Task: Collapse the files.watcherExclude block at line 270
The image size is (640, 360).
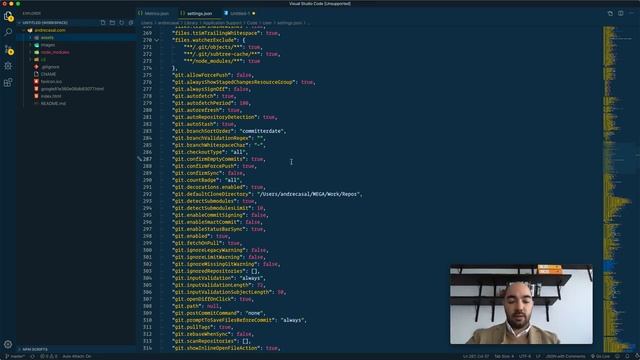Action: tap(157, 40)
